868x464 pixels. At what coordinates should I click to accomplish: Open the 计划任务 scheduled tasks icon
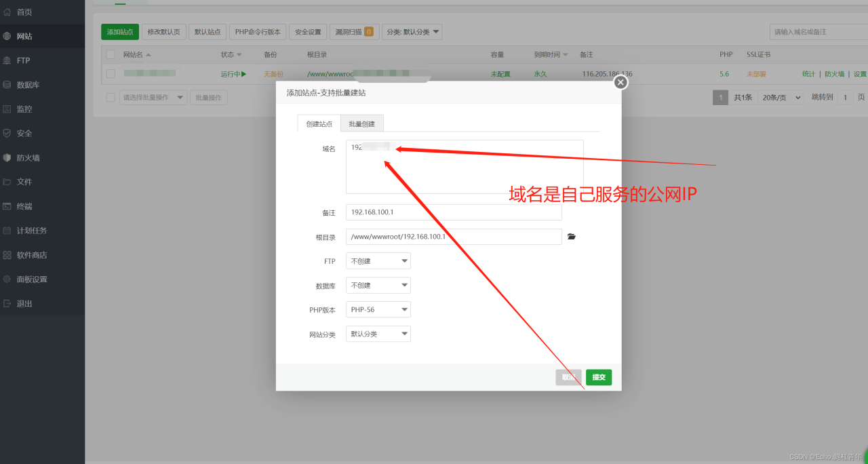(7, 231)
